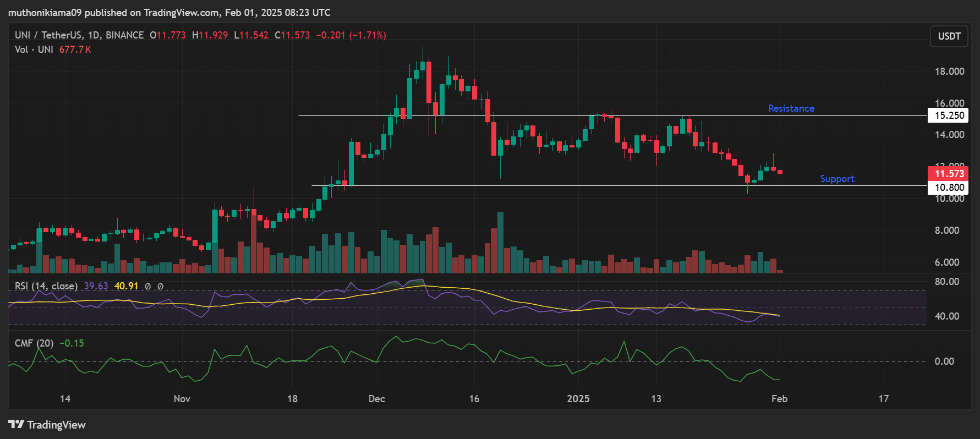Click the blue Resistance text label

(x=791, y=108)
